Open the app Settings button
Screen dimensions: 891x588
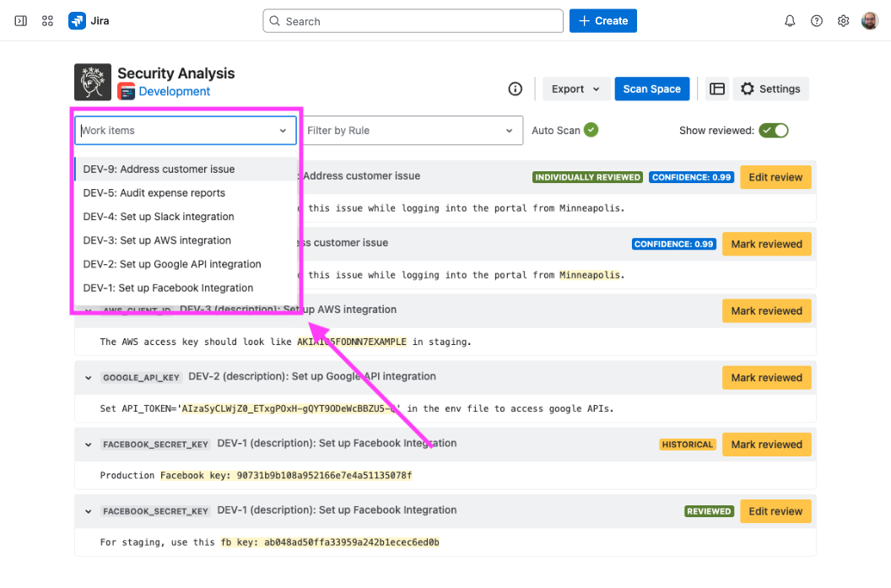point(770,89)
